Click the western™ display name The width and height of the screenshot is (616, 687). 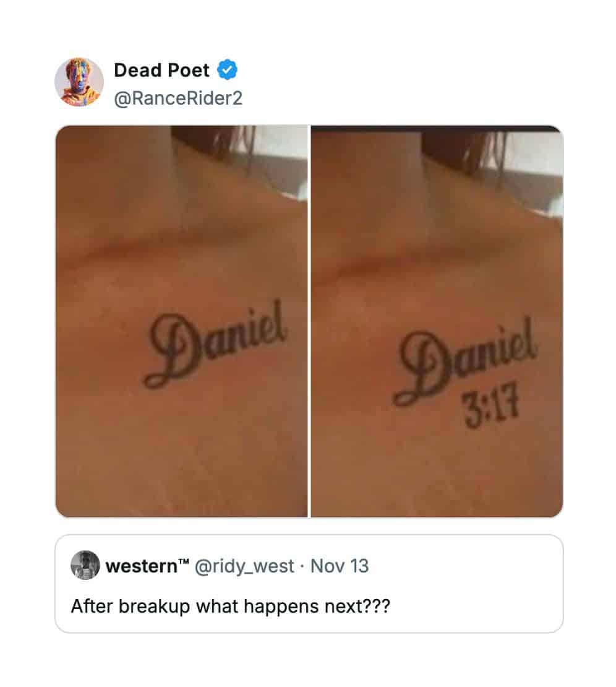point(147,566)
